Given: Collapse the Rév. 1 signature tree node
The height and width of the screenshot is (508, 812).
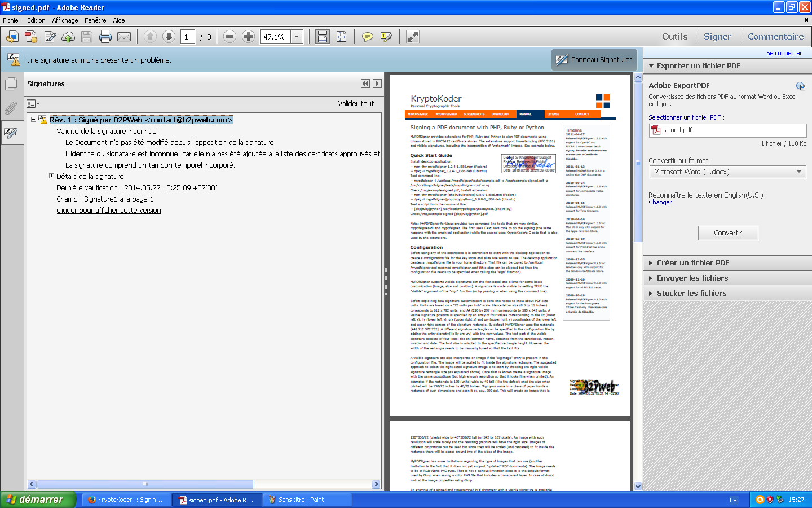Looking at the screenshot, I should pos(34,120).
